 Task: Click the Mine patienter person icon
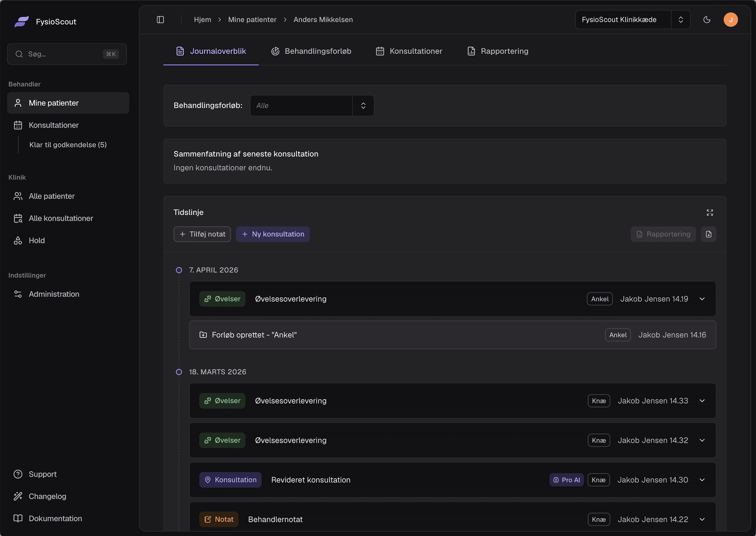18,103
